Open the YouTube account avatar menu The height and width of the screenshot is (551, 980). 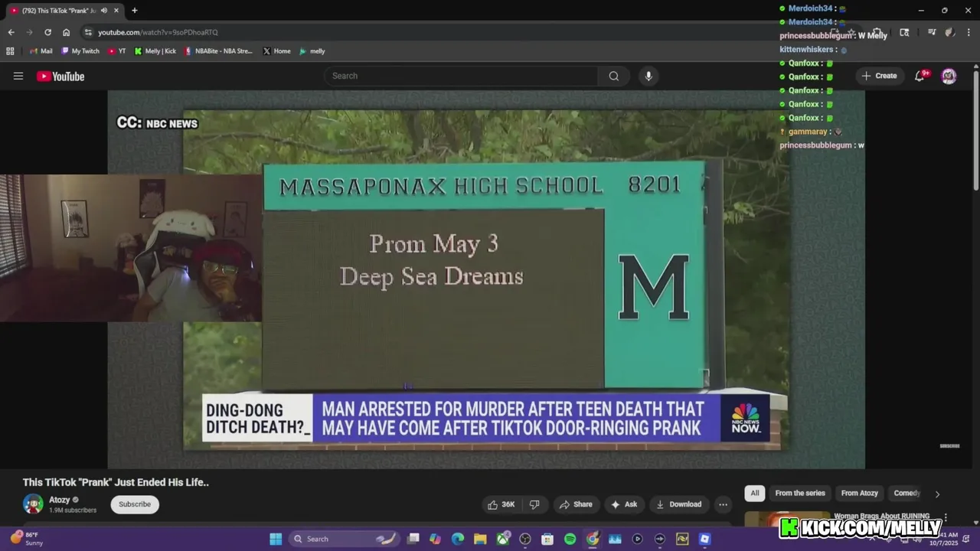point(949,76)
